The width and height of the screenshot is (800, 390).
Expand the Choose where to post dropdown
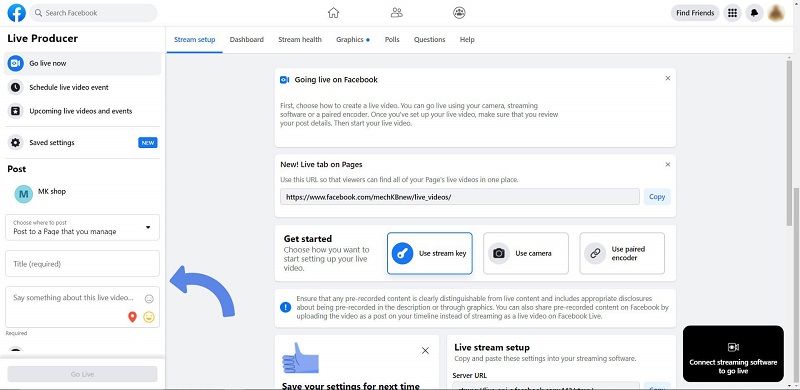coord(82,227)
